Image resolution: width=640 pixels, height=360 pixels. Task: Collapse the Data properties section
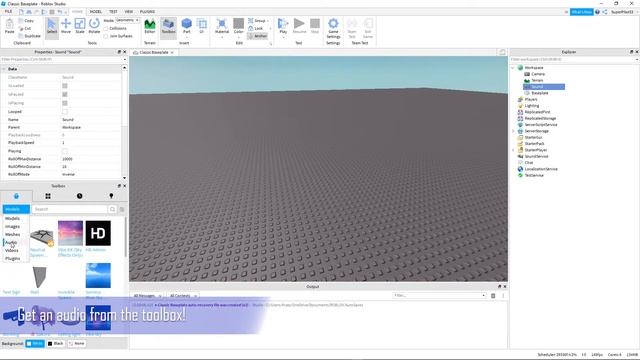point(4,69)
